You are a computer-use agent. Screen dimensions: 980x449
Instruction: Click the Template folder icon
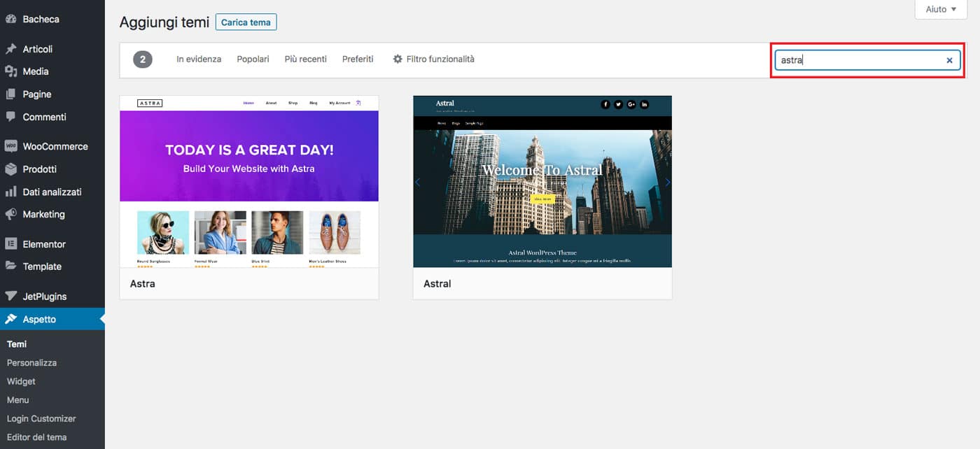tap(10, 266)
